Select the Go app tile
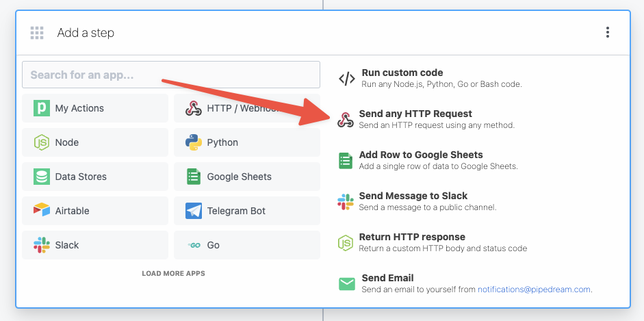Viewport: 644px width, 321px height. point(247,245)
